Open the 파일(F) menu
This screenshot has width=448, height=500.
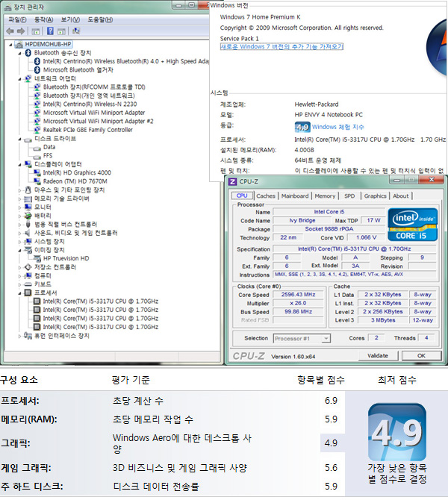17,19
